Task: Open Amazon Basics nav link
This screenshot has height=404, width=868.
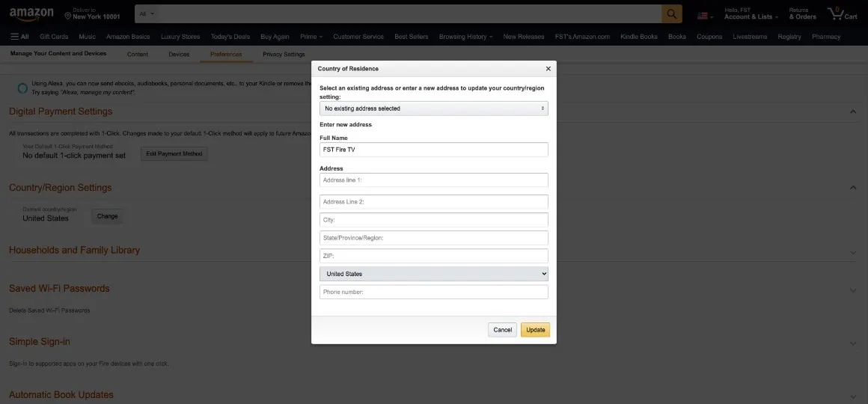Action: [128, 37]
